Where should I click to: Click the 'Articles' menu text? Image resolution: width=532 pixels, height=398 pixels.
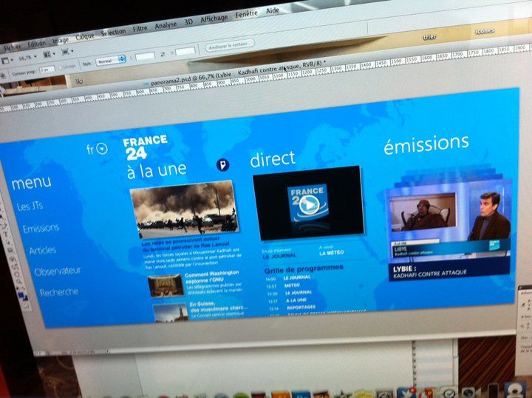(43, 251)
